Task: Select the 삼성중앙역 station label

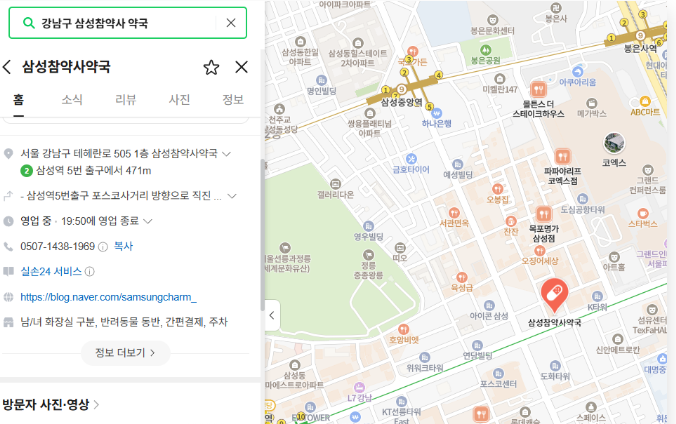Action: click(x=401, y=103)
